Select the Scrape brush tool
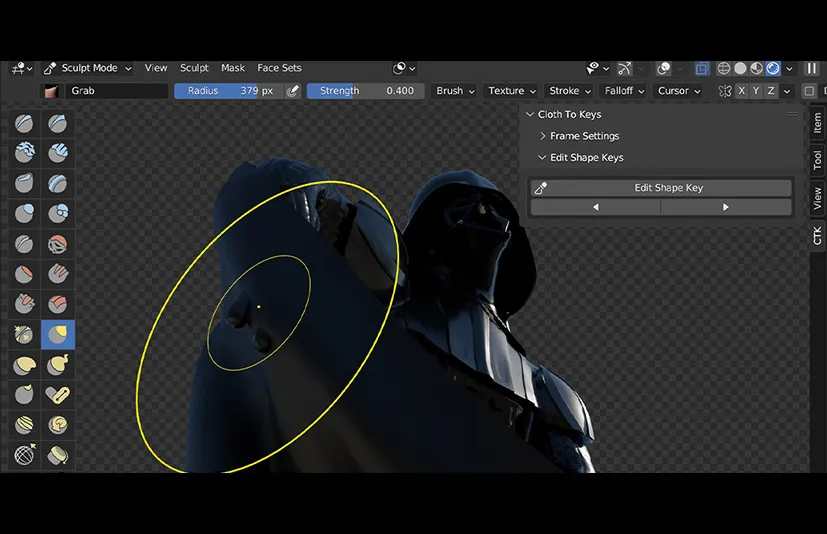 pyautogui.click(x=24, y=304)
